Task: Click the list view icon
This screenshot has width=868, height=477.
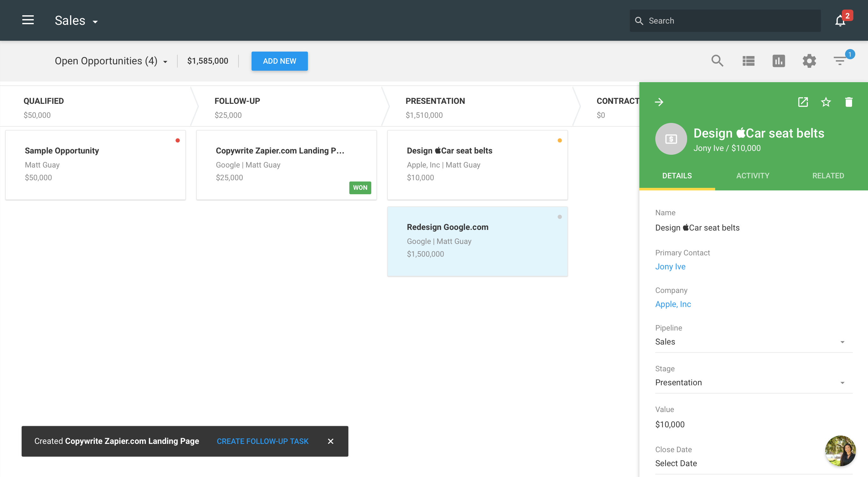Action: [748, 61]
